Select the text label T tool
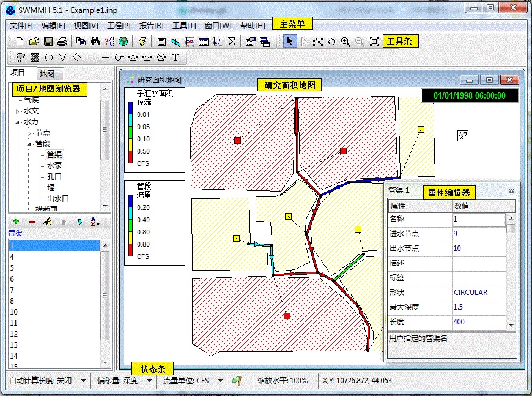The width and height of the screenshot is (532, 396). 175,58
